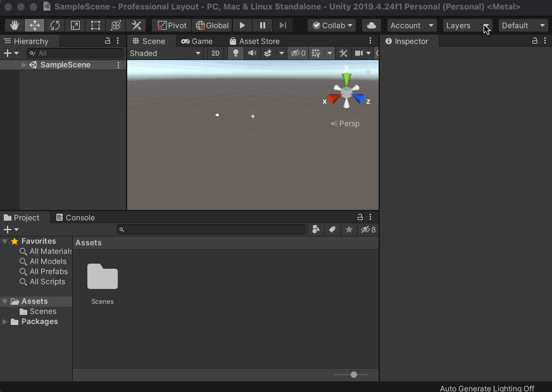The width and height of the screenshot is (552, 392).
Task: Open Project panel options menu
Action: pos(370,217)
